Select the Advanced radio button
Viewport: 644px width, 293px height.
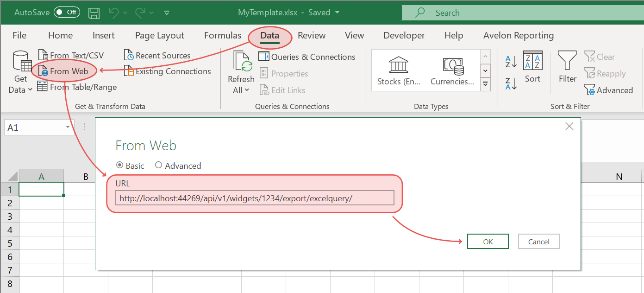[x=159, y=166]
